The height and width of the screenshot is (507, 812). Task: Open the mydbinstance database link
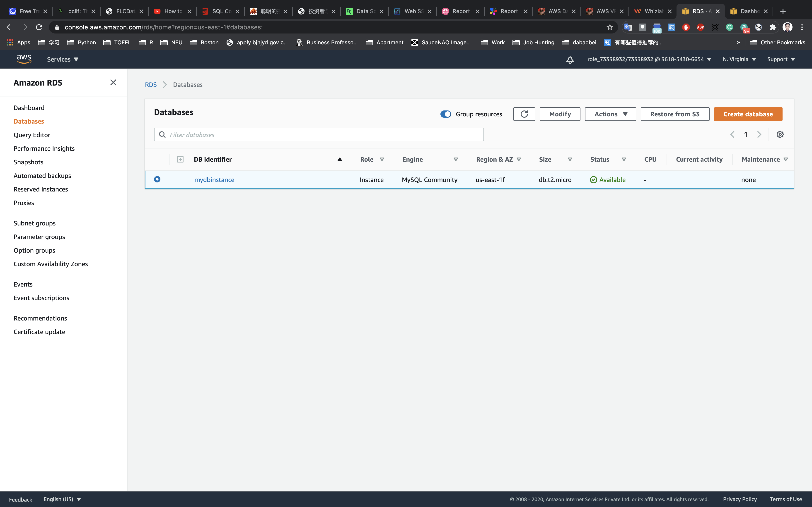pos(214,180)
